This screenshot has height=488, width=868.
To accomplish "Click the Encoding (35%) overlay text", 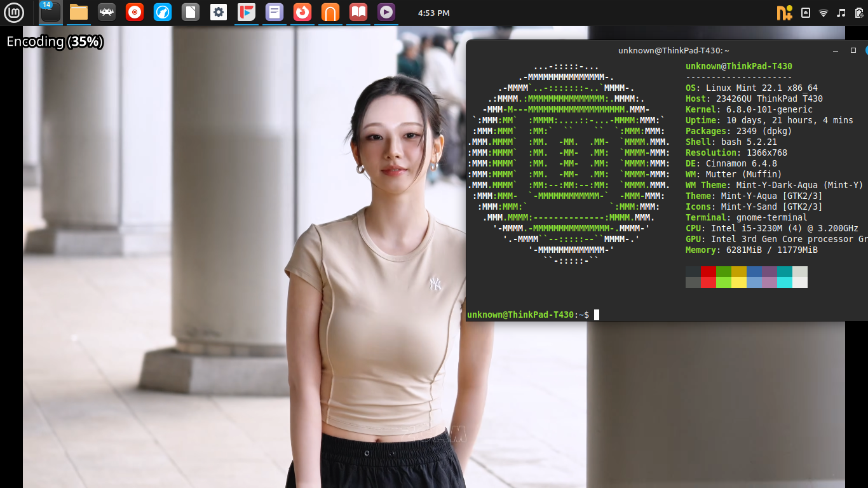I will (x=55, y=42).
